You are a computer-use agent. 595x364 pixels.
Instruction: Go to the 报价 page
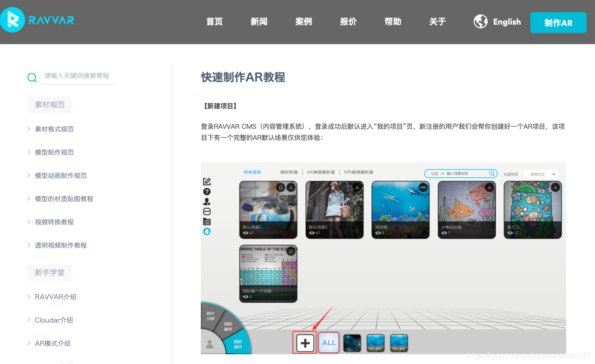point(348,22)
